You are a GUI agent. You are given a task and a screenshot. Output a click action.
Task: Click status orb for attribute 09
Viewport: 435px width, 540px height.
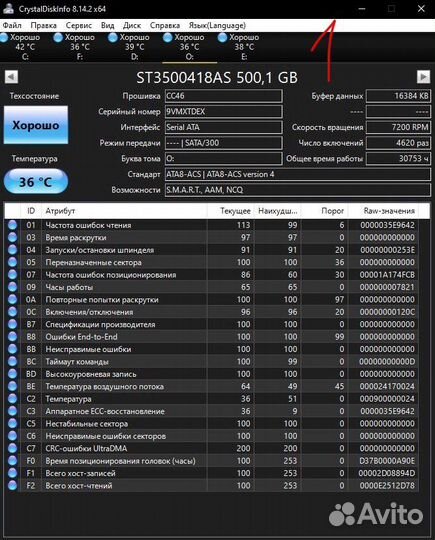(12, 287)
